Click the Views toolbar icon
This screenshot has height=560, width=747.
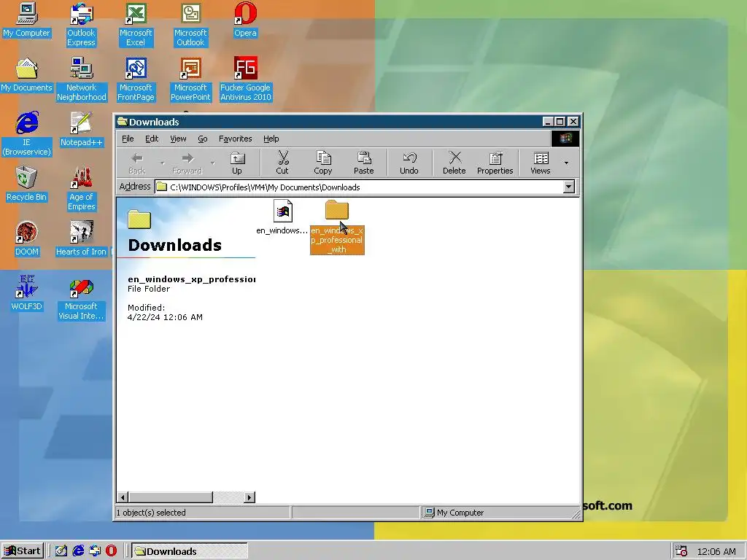pos(541,157)
